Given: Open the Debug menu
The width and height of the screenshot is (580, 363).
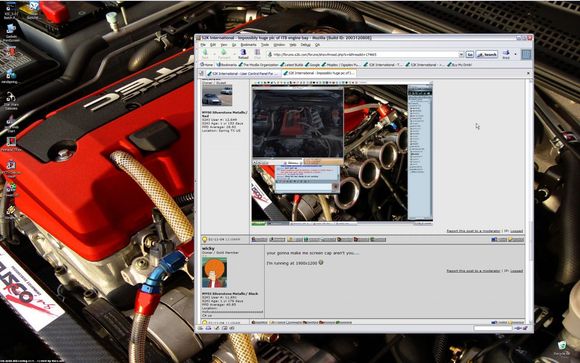Looking at the screenshot, I should coord(305,45).
